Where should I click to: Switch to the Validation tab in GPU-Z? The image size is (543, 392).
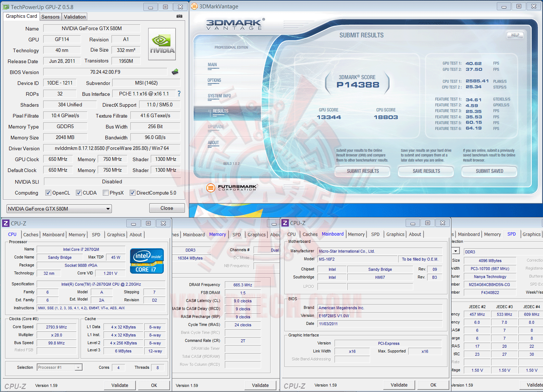[x=75, y=17]
